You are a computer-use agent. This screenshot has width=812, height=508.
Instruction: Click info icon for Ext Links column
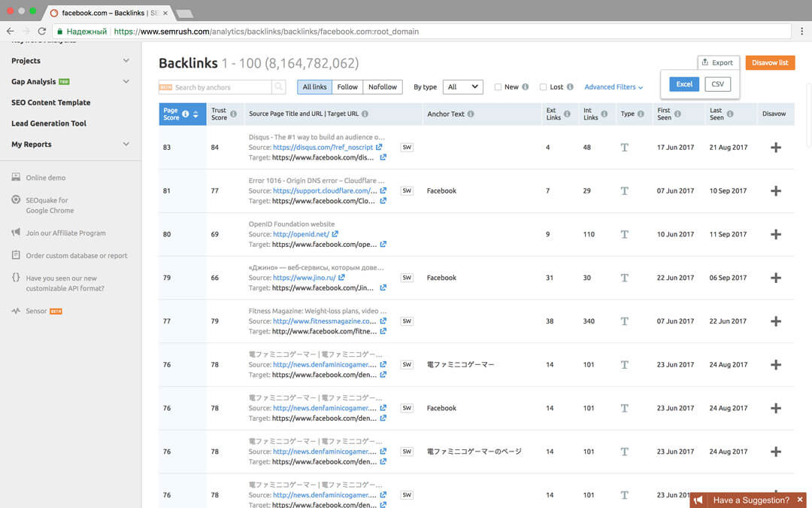[567, 114]
